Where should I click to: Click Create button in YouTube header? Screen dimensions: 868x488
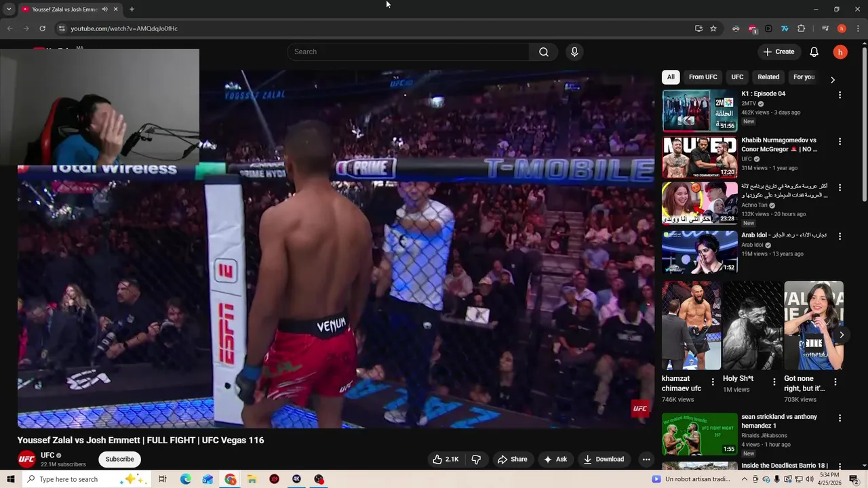pos(778,52)
